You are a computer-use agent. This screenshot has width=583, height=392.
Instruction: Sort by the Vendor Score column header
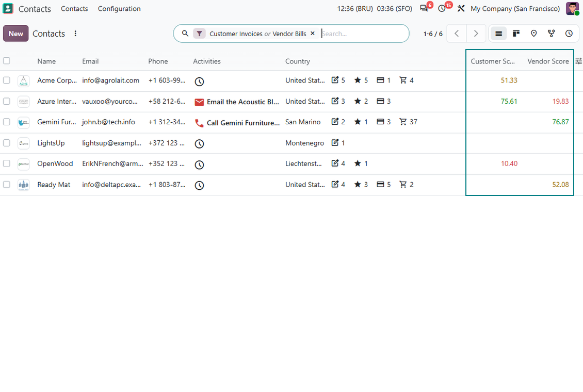pyautogui.click(x=548, y=61)
